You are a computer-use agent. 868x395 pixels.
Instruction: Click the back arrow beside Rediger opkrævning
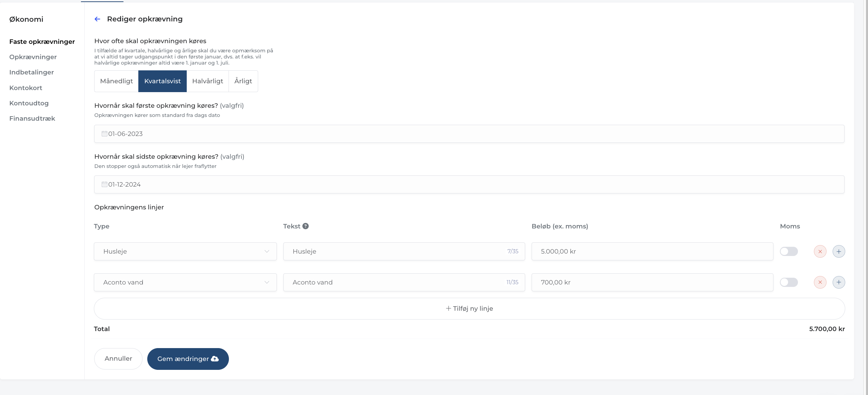[x=97, y=19]
